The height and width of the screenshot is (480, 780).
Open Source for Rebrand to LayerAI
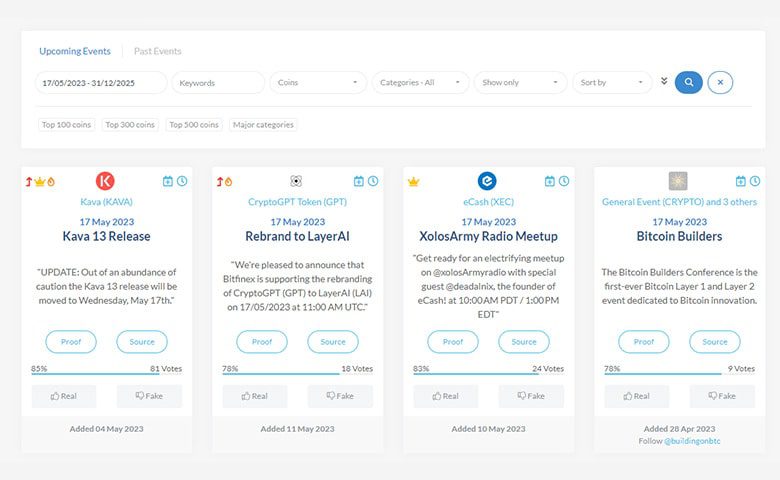(333, 342)
